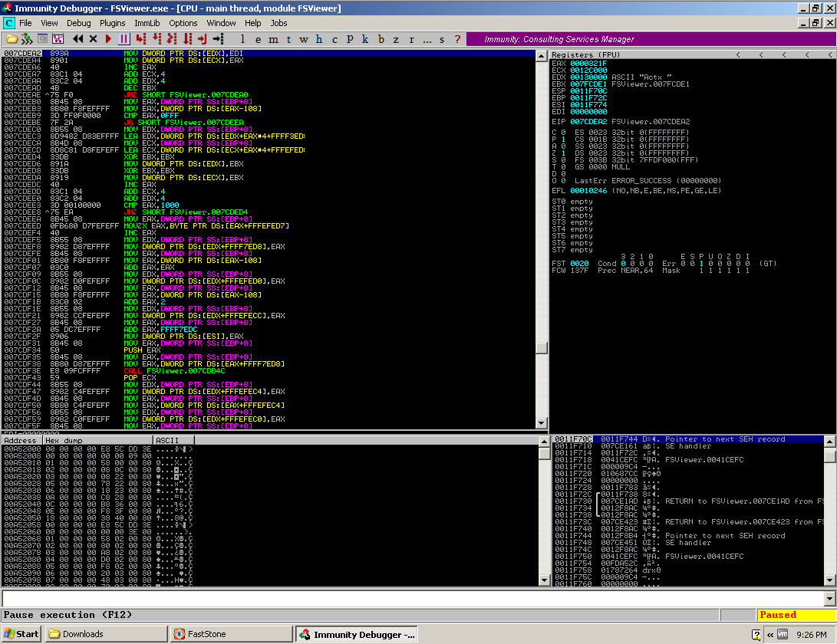Screen dimensions: 837x644
Task: Show breakpoints with 'b' button
Action: tap(381, 39)
